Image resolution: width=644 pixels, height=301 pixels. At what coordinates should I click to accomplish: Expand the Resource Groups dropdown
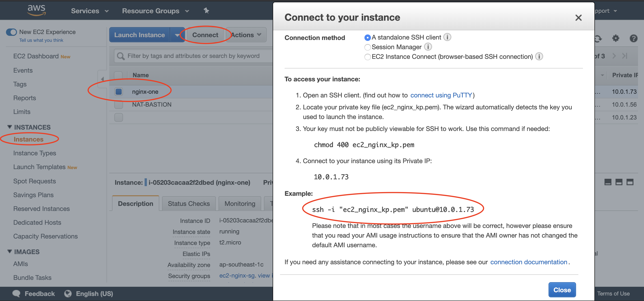(155, 11)
